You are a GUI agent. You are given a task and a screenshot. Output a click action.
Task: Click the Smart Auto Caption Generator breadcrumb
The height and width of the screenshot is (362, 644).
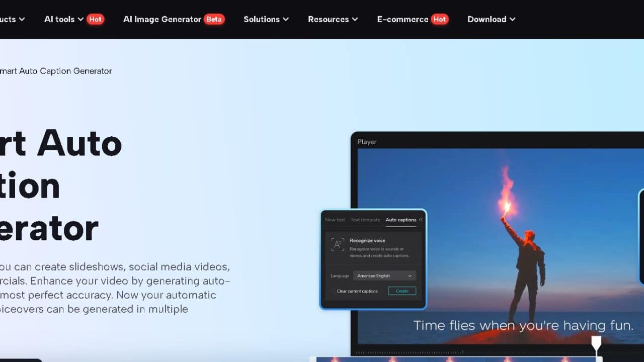55,71
